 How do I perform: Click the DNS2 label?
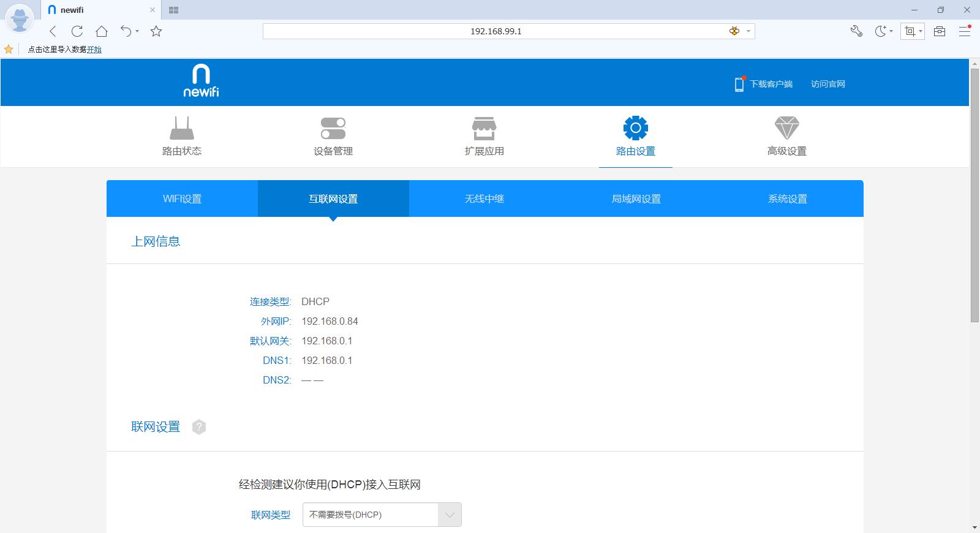tap(277, 380)
